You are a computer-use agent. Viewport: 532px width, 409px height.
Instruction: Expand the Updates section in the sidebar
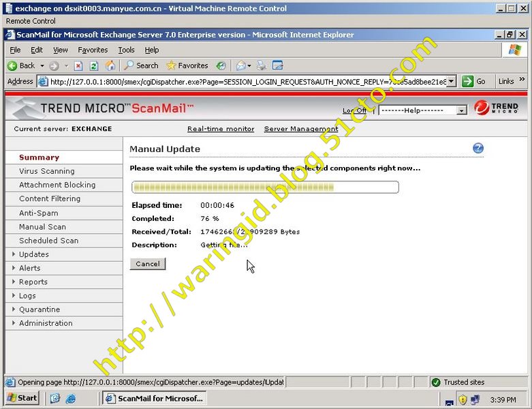point(33,254)
